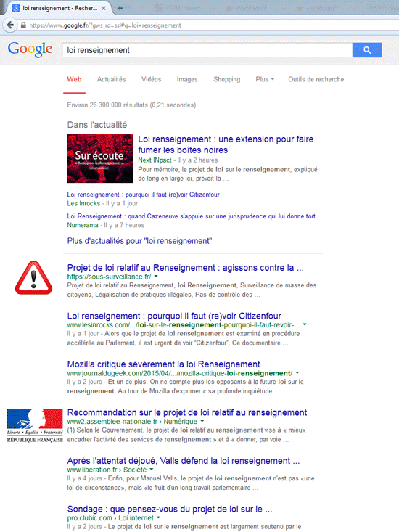Close the 'loi renseignement' browser tab
Viewport: 399px width, 532px height.
[x=104, y=8]
